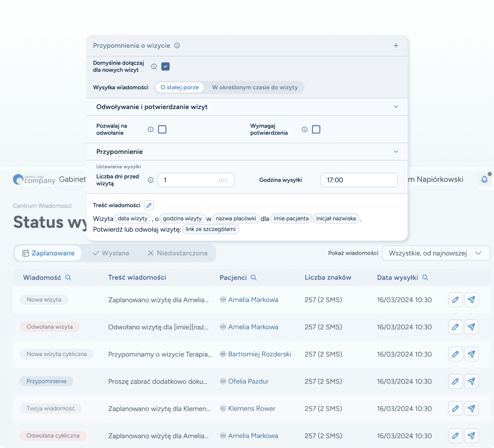The height and width of the screenshot is (448, 494).
Task: Send the Przypomnienie message to Ofelia Pazdur
Action: [471, 381]
